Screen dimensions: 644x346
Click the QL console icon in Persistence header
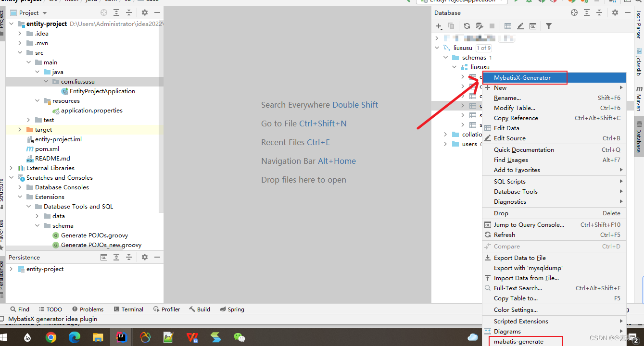coord(104,258)
